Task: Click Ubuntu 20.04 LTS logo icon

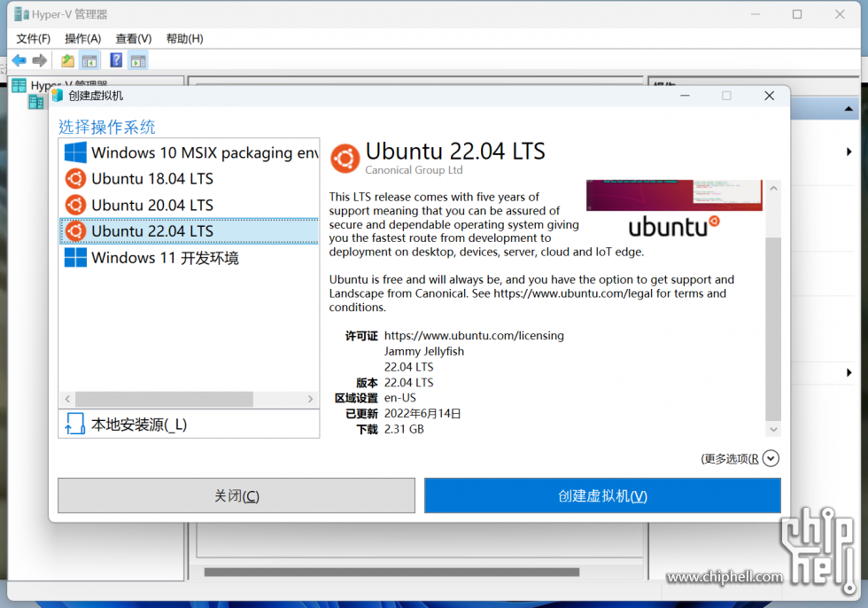Action: click(x=75, y=205)
